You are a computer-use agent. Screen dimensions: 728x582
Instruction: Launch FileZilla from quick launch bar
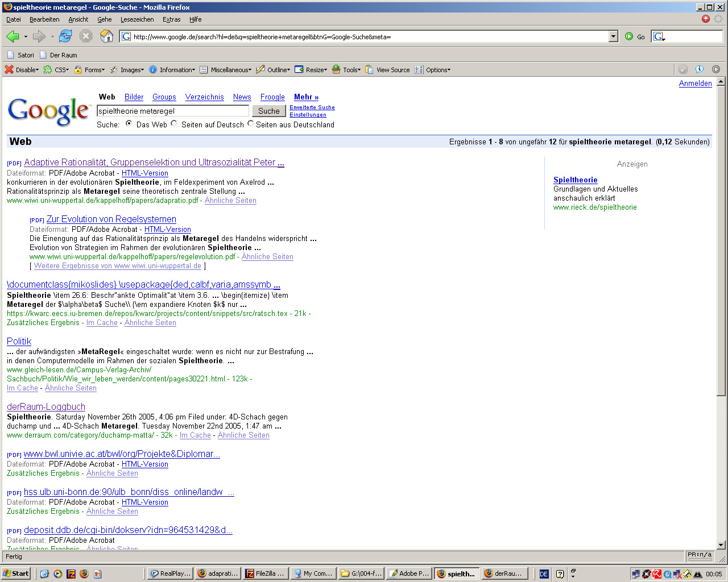pyautogui.click(x=71, y=573)
